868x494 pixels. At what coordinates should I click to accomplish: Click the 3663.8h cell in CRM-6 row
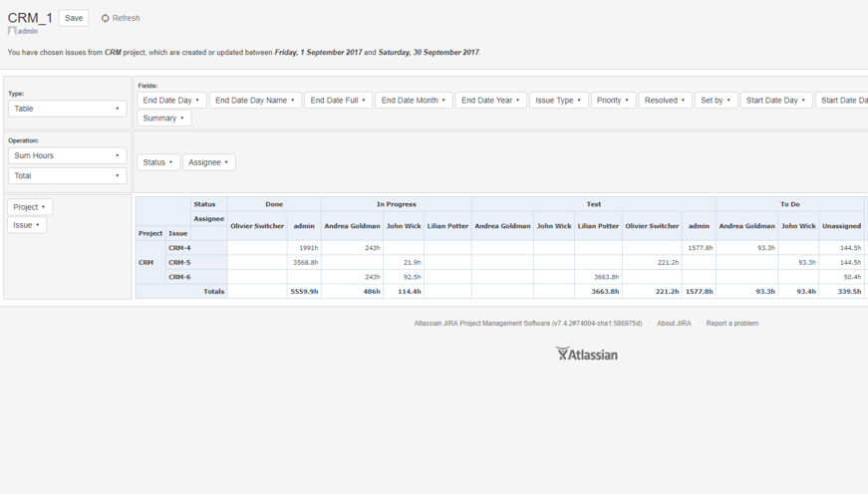(598, 277)
